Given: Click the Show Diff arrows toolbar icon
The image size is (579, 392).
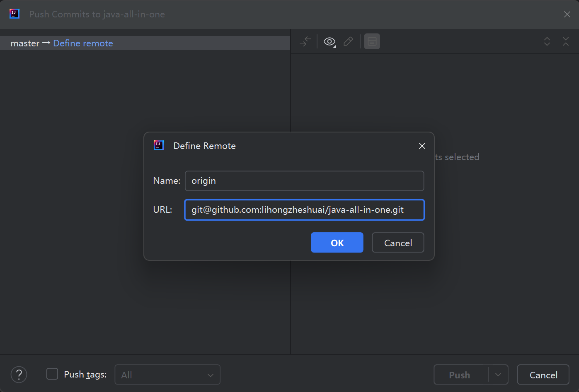Looking at the screenshot, I should coord(305,41).
